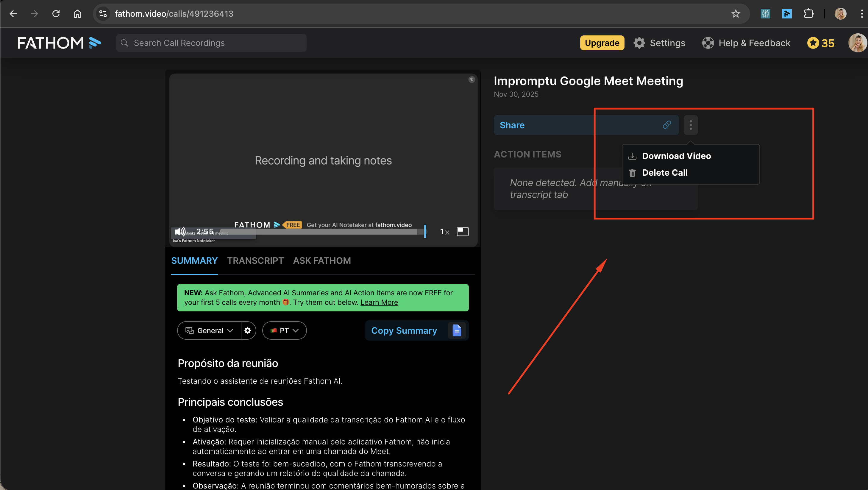Image resolution: width=868 pixels, height=490 pixels.
Task: Expand the General template dropdown
Action: (209, 330)
